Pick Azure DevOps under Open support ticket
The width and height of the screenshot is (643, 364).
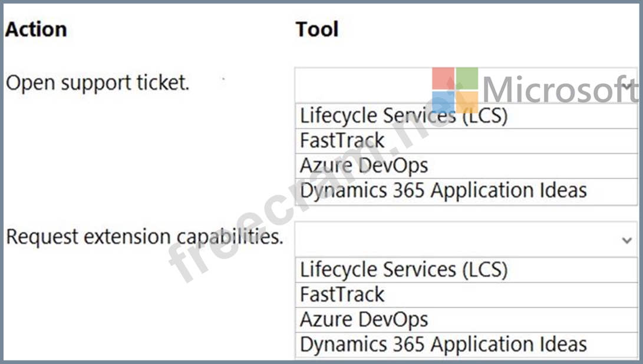(364, 166)
